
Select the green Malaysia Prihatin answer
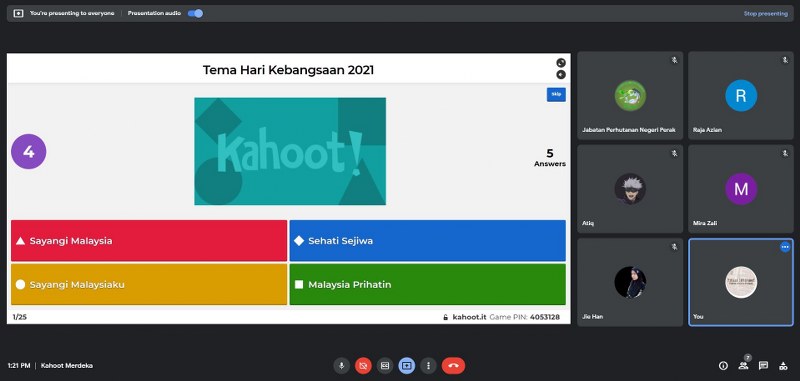[428, 285]
